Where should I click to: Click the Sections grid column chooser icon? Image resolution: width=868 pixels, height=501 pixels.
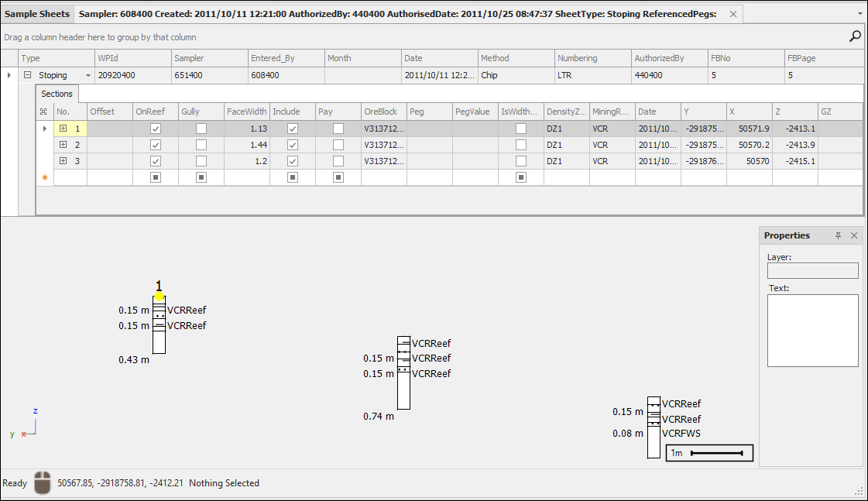pos(43,112)
